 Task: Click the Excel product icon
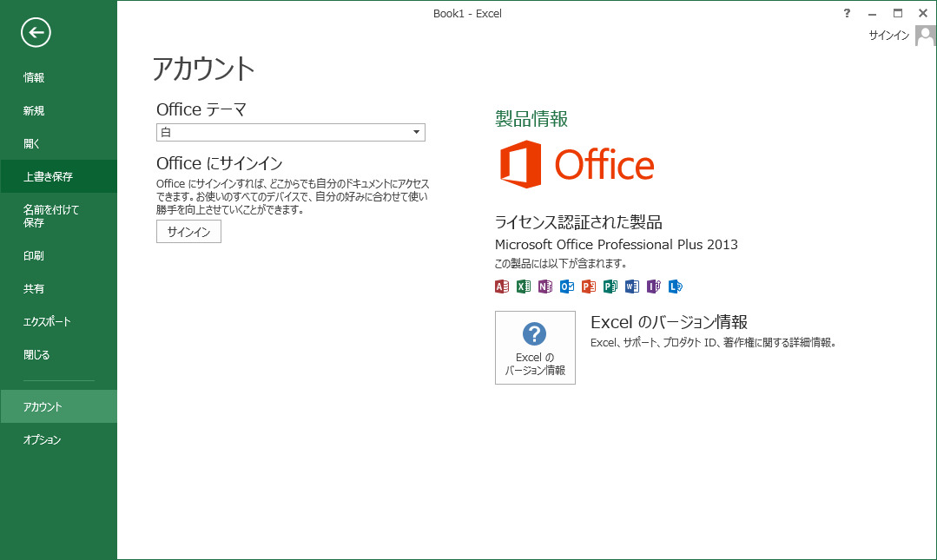(x=523, y=287)
